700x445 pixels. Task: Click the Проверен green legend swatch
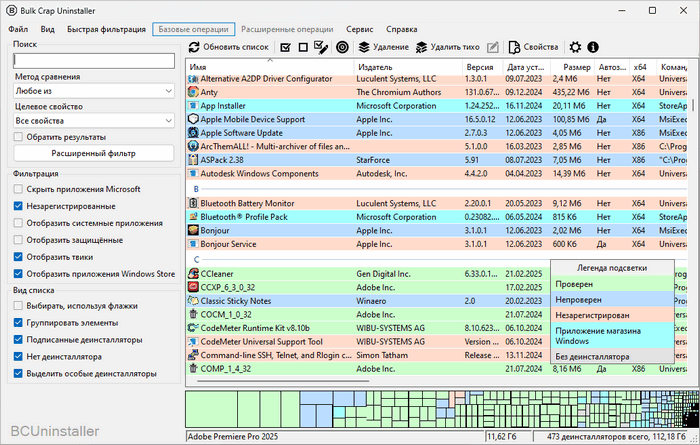click(x=612, y=285)
